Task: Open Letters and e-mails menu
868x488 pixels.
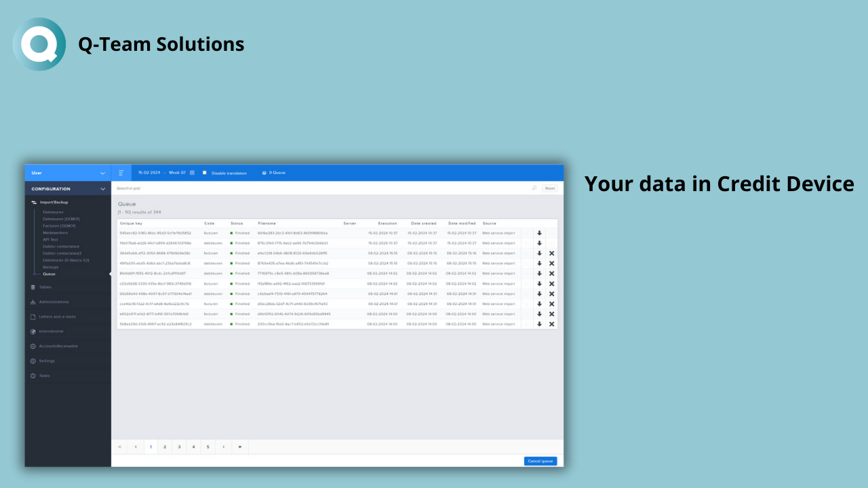Action: tap(57, 317)
